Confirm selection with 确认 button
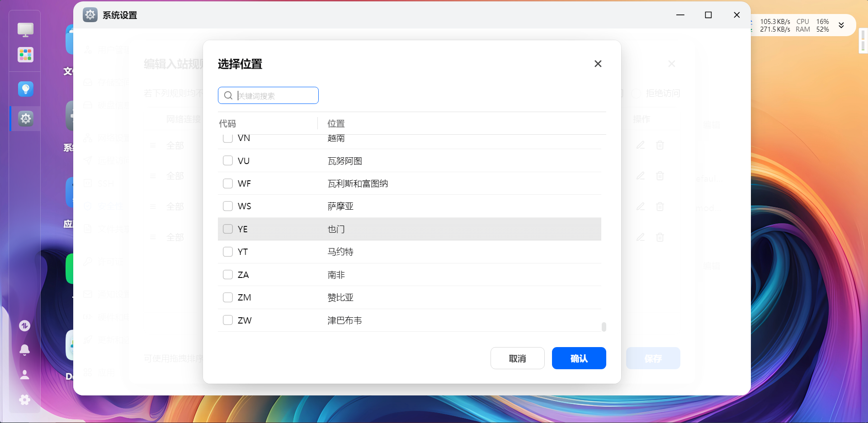This screenshot has height=423, width=868. coord(579,358)
